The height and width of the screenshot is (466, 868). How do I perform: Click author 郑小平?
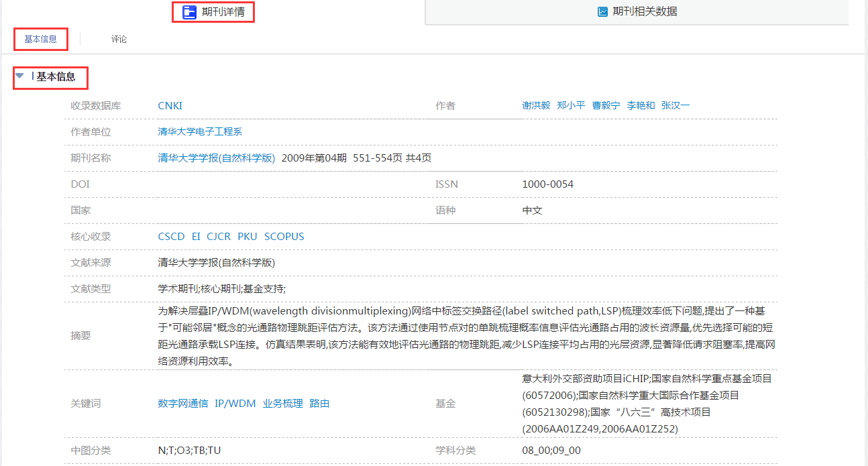pyautogui.click(x=571, y=106)
